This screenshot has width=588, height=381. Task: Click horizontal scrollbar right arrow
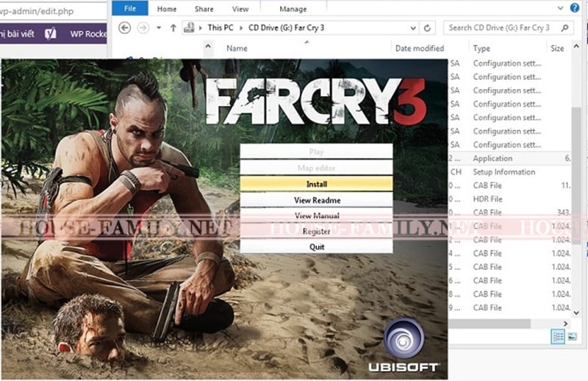tap(566, 324)
